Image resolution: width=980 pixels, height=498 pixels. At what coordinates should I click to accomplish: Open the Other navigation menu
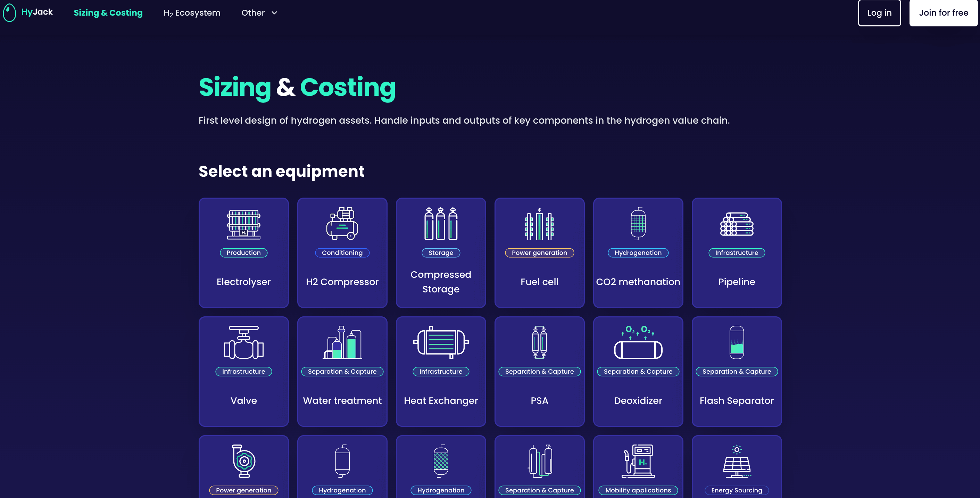(x=259, y=13)
